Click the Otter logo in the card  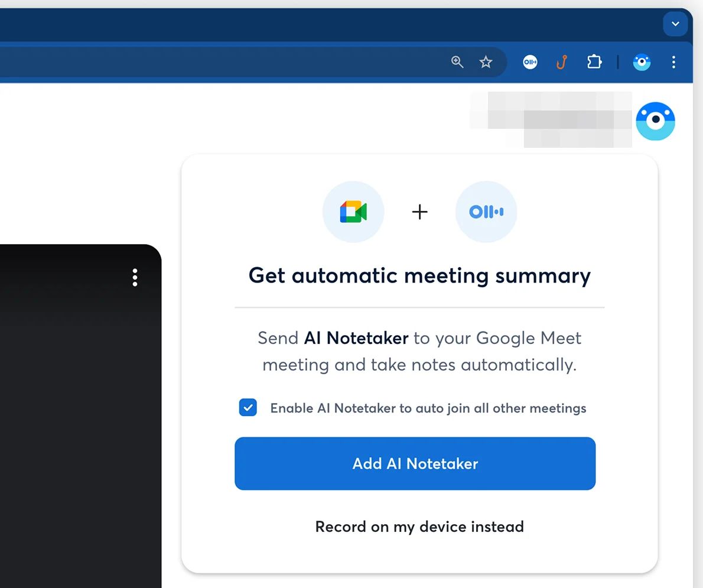pyautogui.click(x=486, y=212)
